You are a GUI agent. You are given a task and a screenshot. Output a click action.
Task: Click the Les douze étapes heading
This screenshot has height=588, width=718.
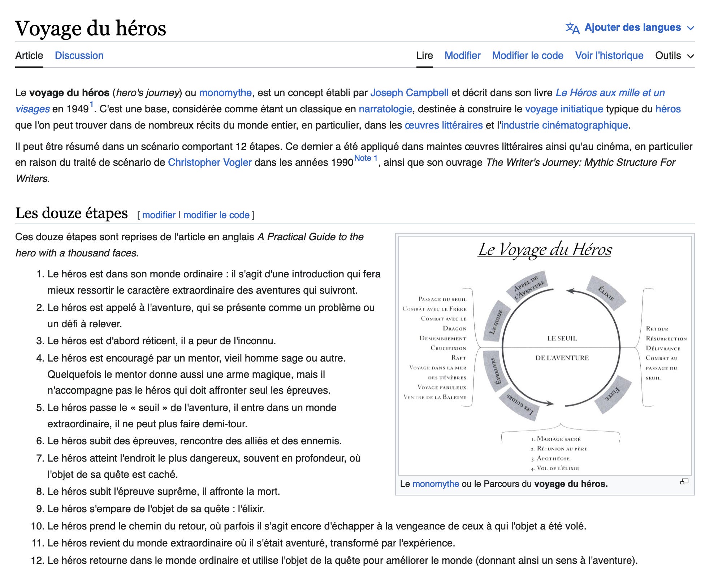click(x=72, y=213)
